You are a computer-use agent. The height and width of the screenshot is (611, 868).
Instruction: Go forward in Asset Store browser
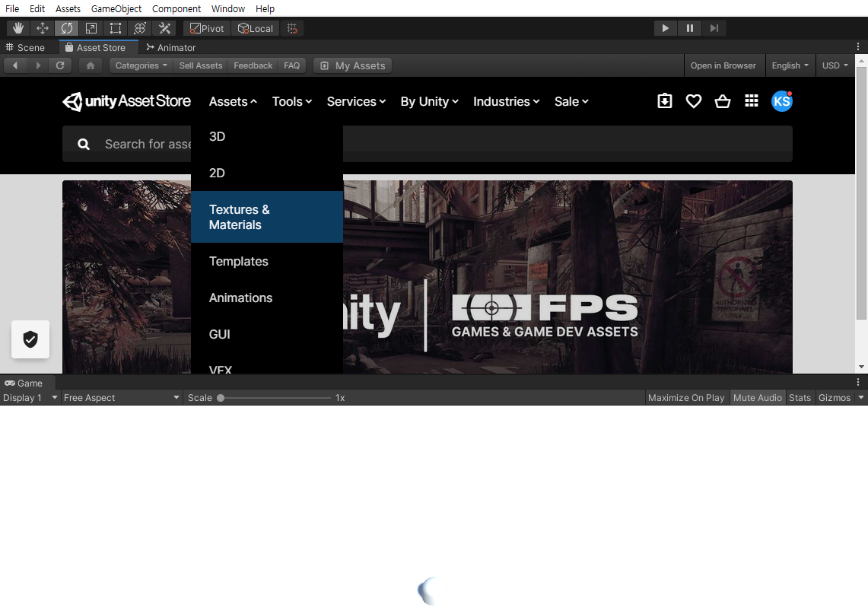(x=37, y=65)
